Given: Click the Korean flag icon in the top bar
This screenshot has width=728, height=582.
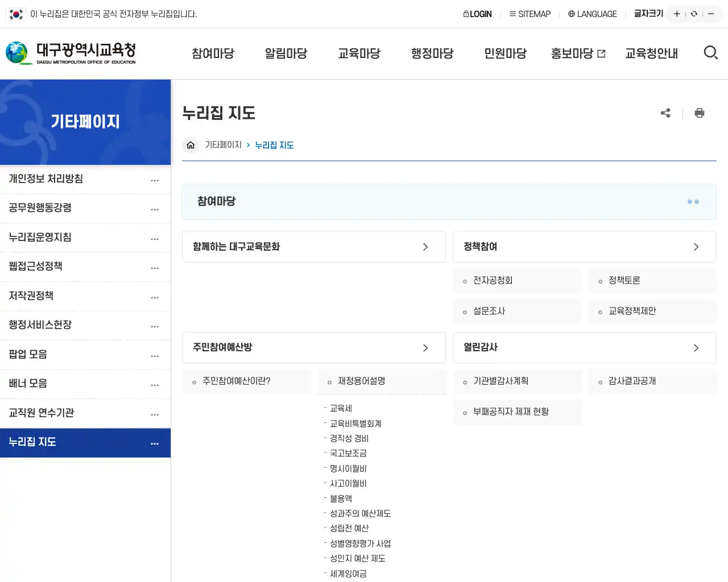Looking at the screenshot, I should 15,14.
